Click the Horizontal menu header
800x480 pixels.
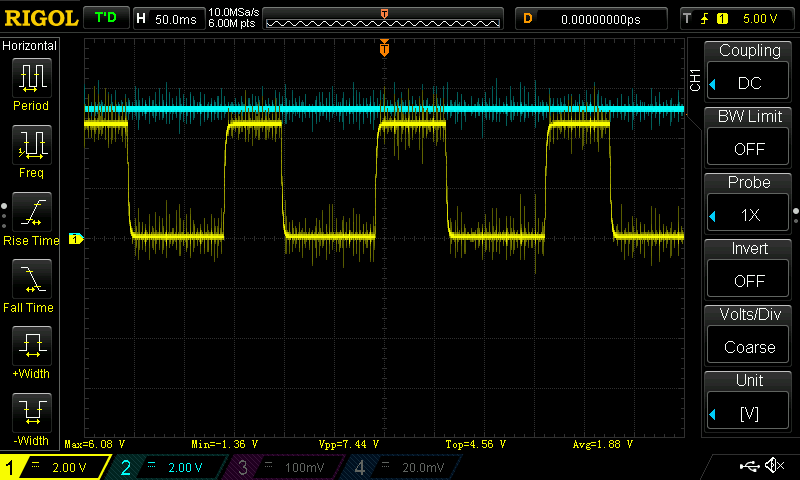pyautogui.click(x=31, y=46)
